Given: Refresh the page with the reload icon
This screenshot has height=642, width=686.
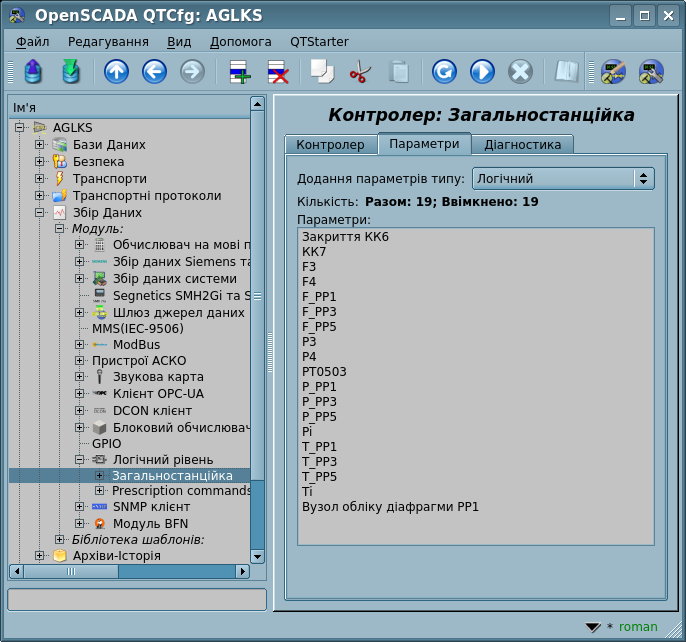Looking at the screenshot, I should pos(444,72).
